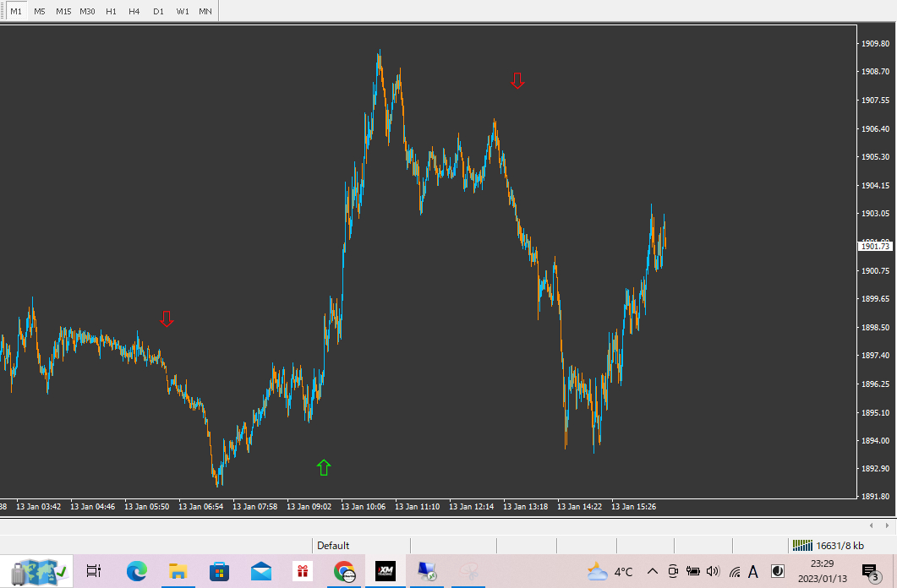Screen dimensions: 897x588
Task: Open the notification center with 3 alerts
Action: (871, 572)
